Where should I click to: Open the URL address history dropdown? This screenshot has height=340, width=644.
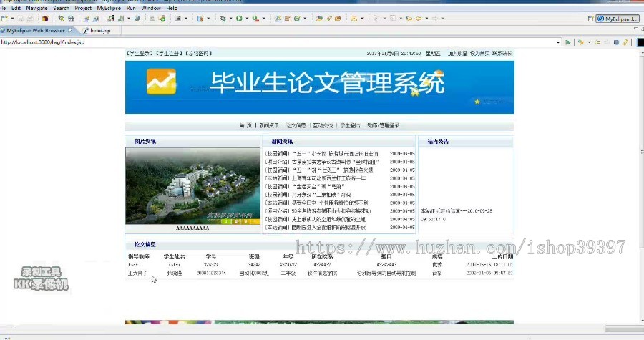tap(558, 42)
